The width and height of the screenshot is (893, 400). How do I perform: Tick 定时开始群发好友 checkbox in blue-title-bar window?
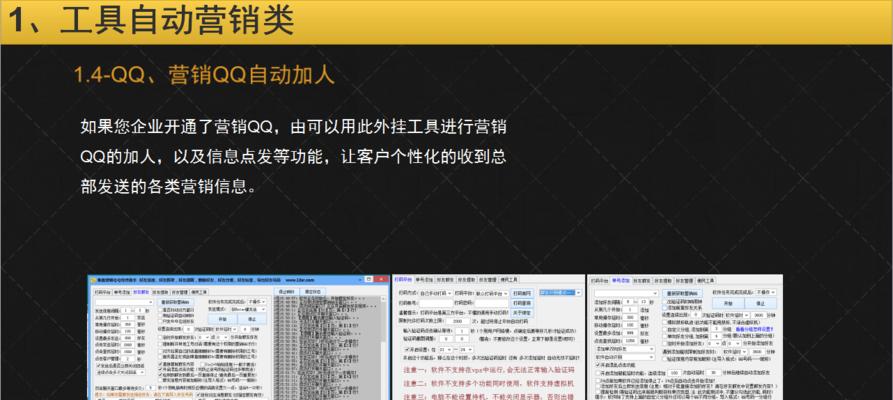click(161, 337)
